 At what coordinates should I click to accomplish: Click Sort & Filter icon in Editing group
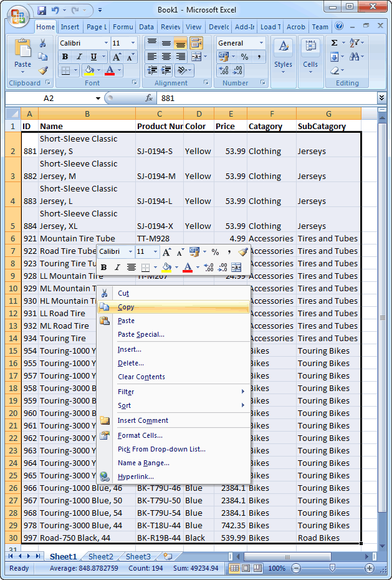pos(355,43)
